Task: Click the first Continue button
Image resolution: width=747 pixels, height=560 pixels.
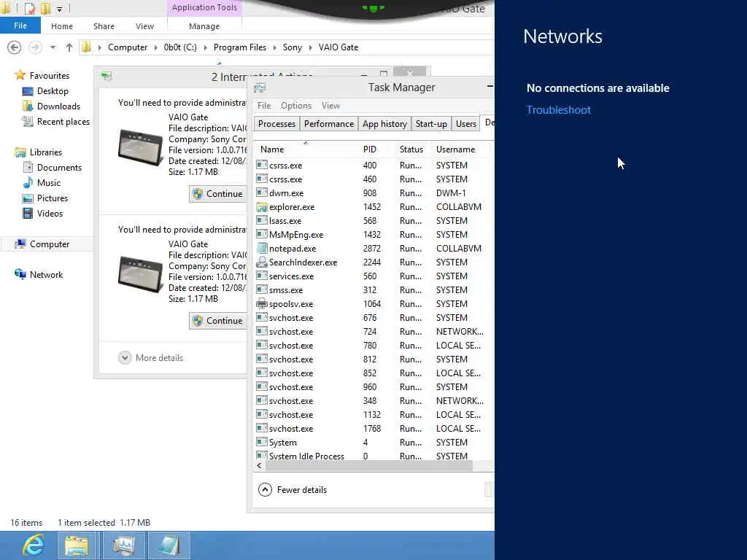Action: tap(217, 194)
